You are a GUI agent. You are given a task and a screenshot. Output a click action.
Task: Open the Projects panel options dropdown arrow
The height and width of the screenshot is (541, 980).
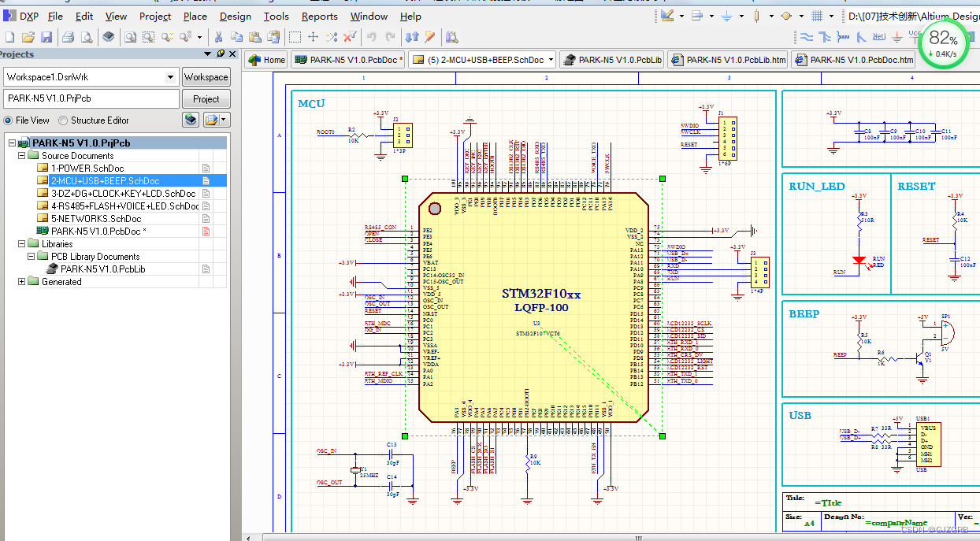coord(208,54)
